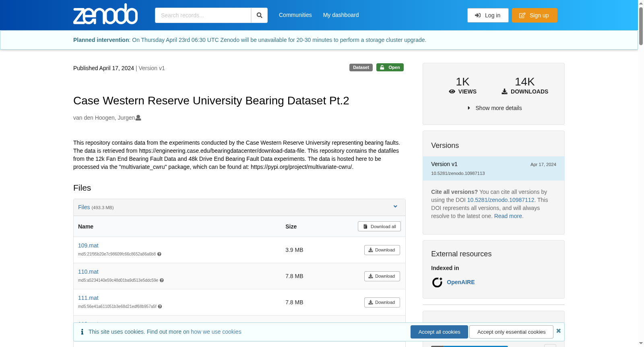Open the how we use cookies link
This screenshot has width=644, height=347.
pos(216,332)
